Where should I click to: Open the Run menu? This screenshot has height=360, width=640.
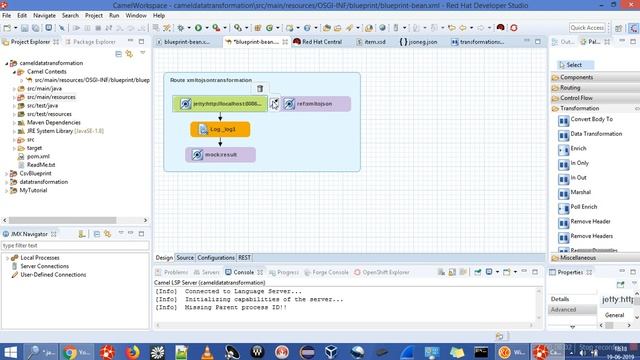(x=114, y=16)
